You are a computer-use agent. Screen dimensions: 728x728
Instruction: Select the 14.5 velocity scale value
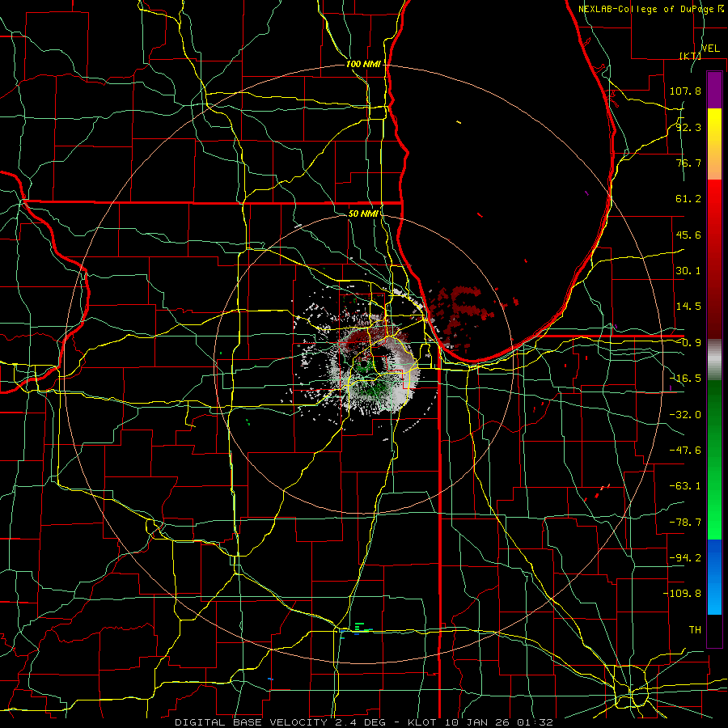pyautogui.click(x=688, y=307)
